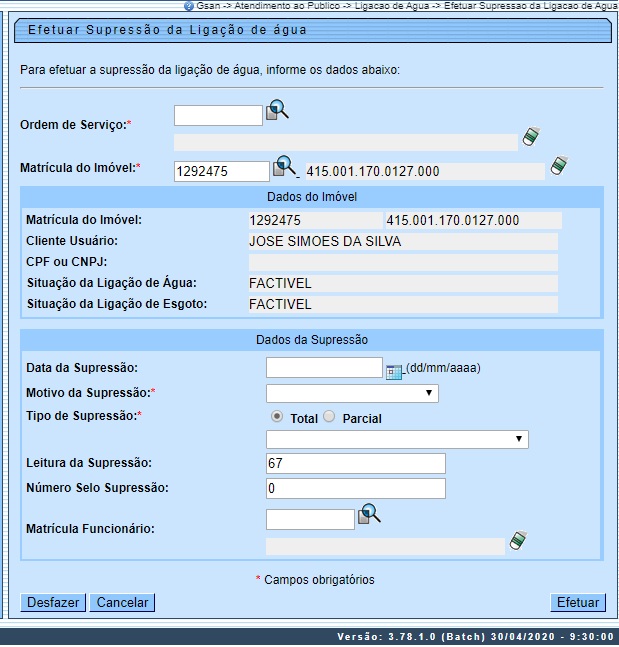Clear Matrícula do Imóvel with eraser icon

559,165
